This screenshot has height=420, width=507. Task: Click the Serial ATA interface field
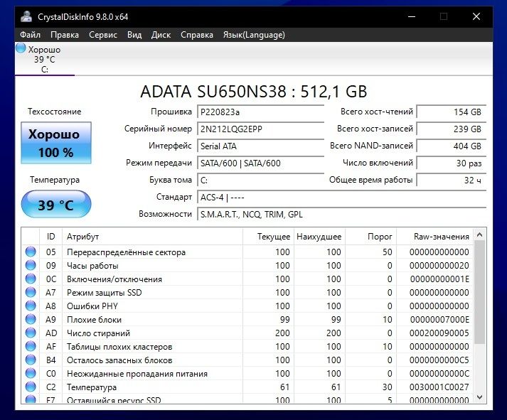pos(261,146)
